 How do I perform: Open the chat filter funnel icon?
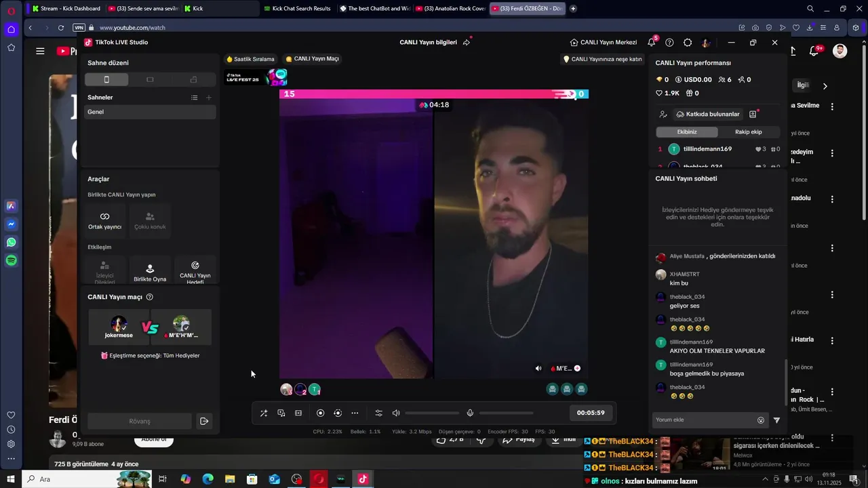(x=776, y=420)
